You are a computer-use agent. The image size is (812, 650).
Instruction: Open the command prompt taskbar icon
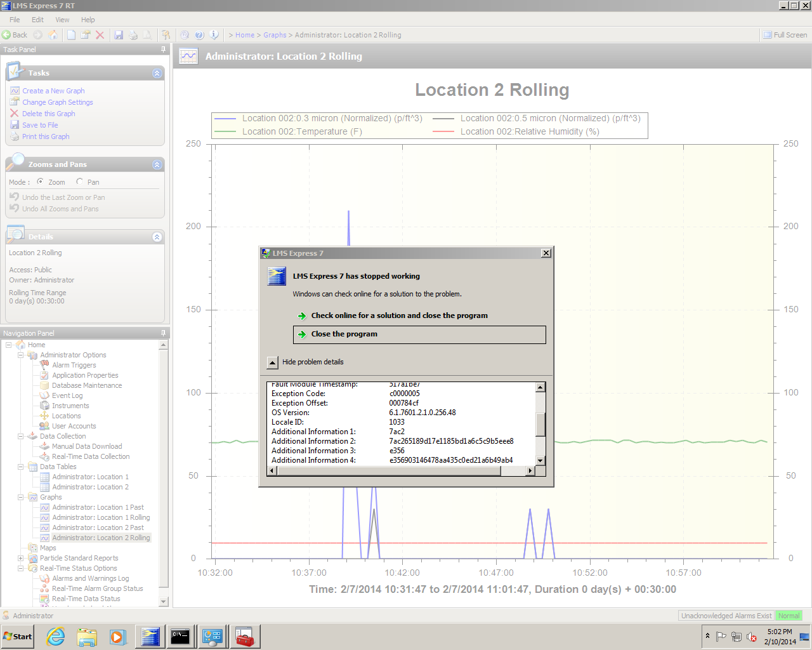pyautogui.click(x=180, y=637)
